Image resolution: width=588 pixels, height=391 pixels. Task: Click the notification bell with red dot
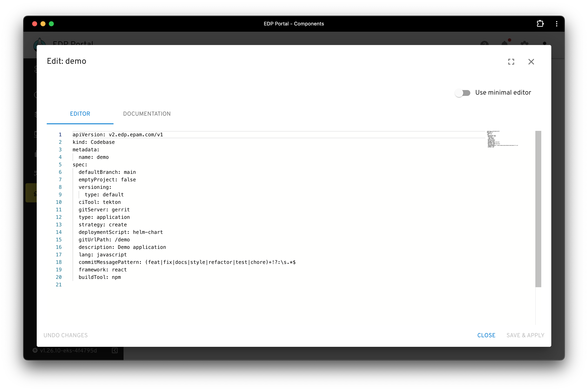(505, 43)
